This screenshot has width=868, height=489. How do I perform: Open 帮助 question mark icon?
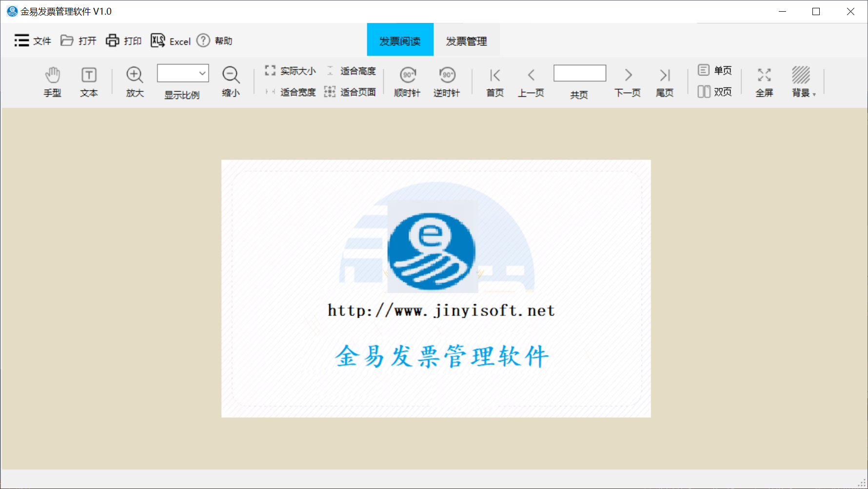pos(203,41)
